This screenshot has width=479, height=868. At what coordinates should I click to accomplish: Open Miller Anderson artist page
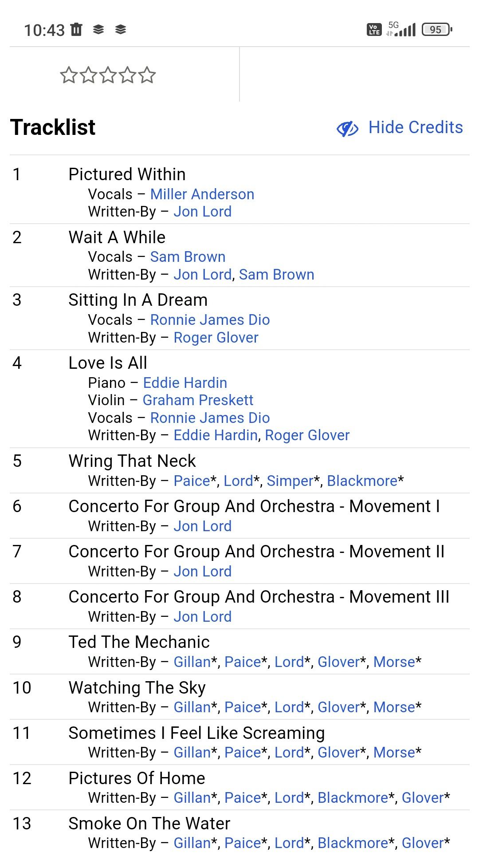[202, 194]
